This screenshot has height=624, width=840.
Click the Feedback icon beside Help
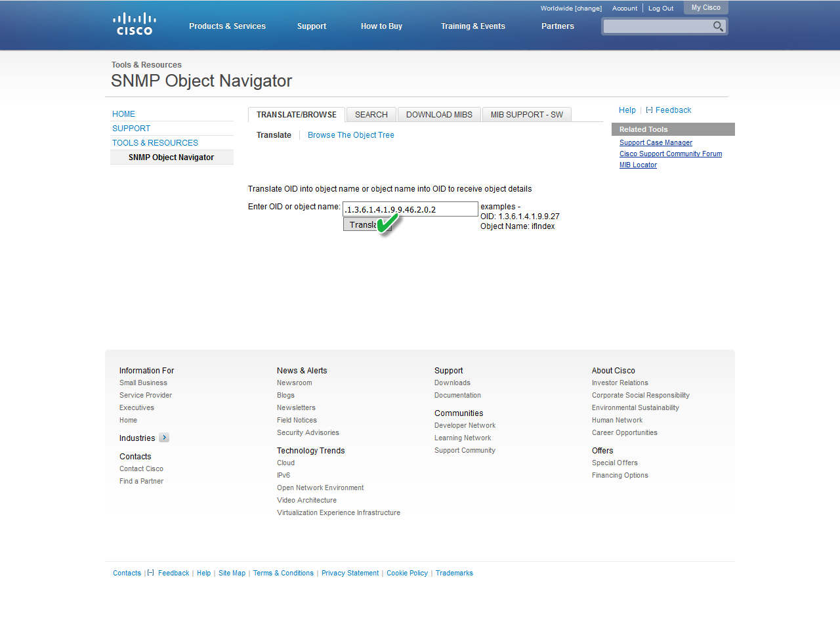coord(649,110)
